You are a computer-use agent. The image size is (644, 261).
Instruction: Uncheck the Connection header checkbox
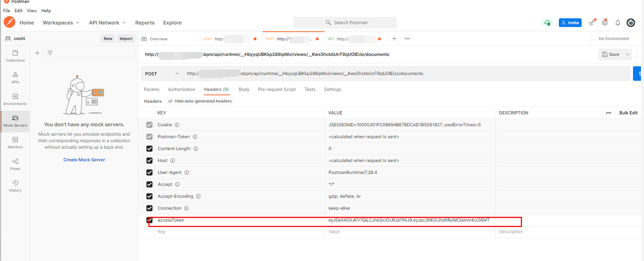[149, 208]
